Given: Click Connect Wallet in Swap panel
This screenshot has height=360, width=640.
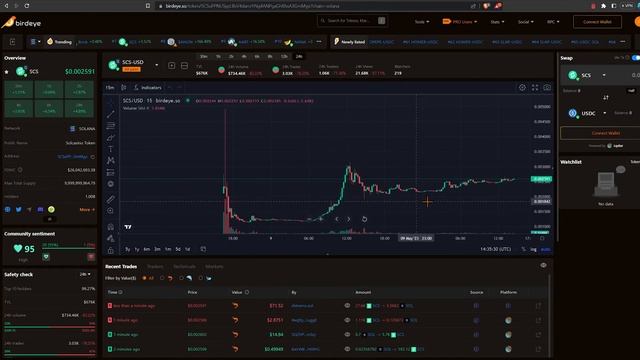Looking at the screenshot, I should click(x=605, y=133).
